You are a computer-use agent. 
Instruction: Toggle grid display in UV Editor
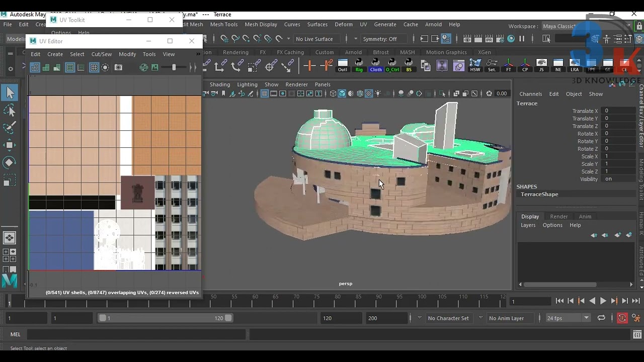coord(94,67)
